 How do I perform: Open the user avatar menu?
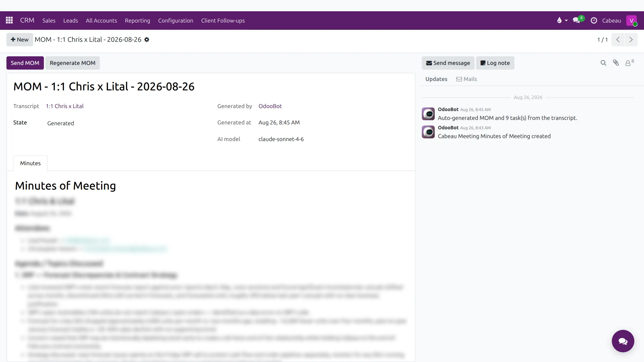coord(632,20)
